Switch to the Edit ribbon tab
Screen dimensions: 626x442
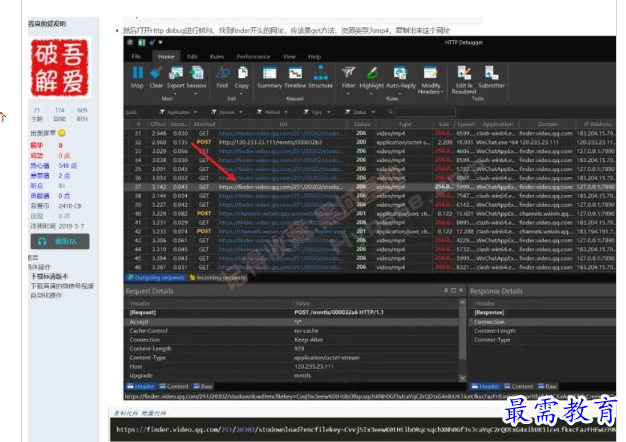pos(192,56)
